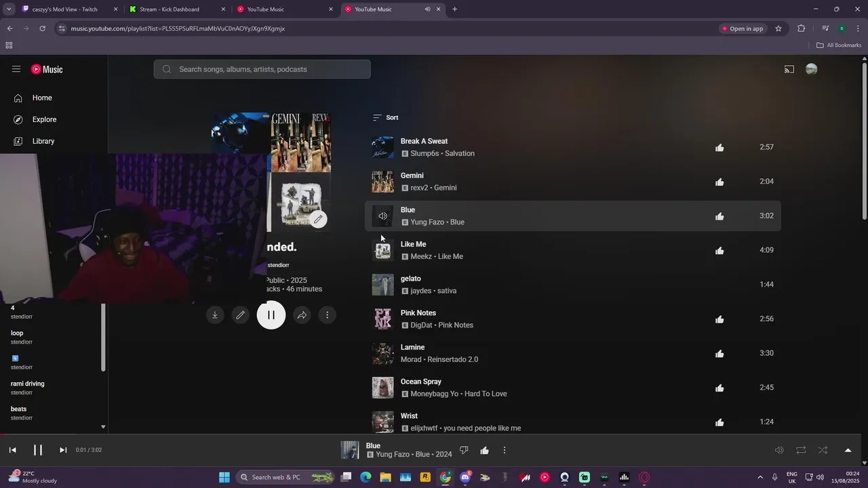Show hidden system tray icons
868x488 pixels.
[x=759, y=477]
